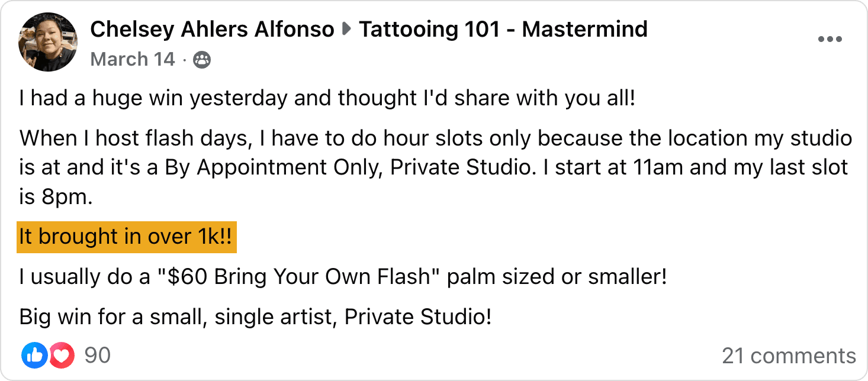This screenshot has height=381, width=868.
Task: Click the highlighted "It brought in over 1k!!" text
Action: click(127, 237)
